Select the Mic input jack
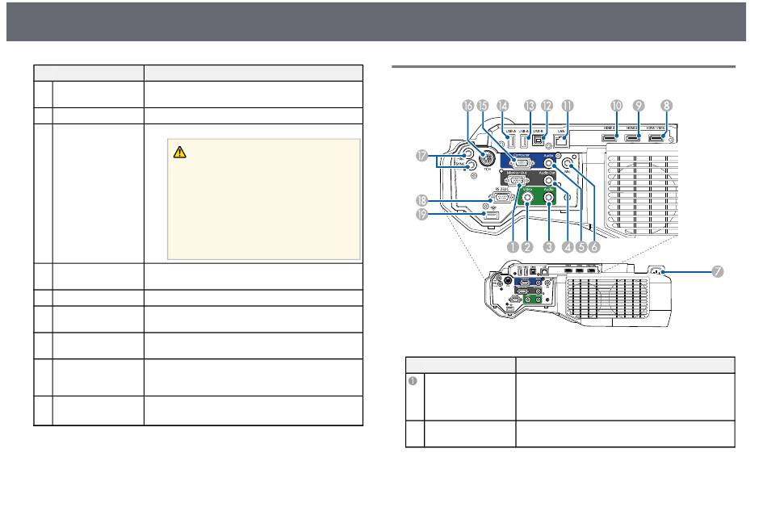Image resolution: width=767 pixels, height=532 pixels. point(568,163)
